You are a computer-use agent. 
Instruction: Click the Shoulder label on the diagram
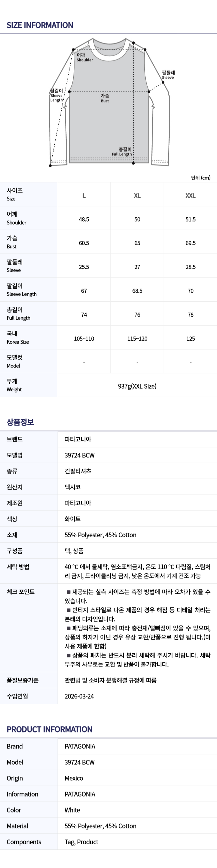click(x=84, y=57)
